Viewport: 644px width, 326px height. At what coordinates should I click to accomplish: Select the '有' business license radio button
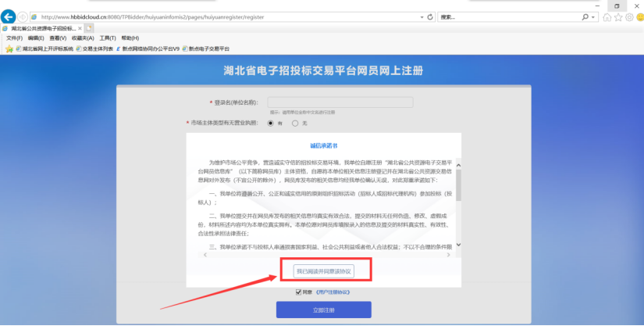tap(271, 123)
